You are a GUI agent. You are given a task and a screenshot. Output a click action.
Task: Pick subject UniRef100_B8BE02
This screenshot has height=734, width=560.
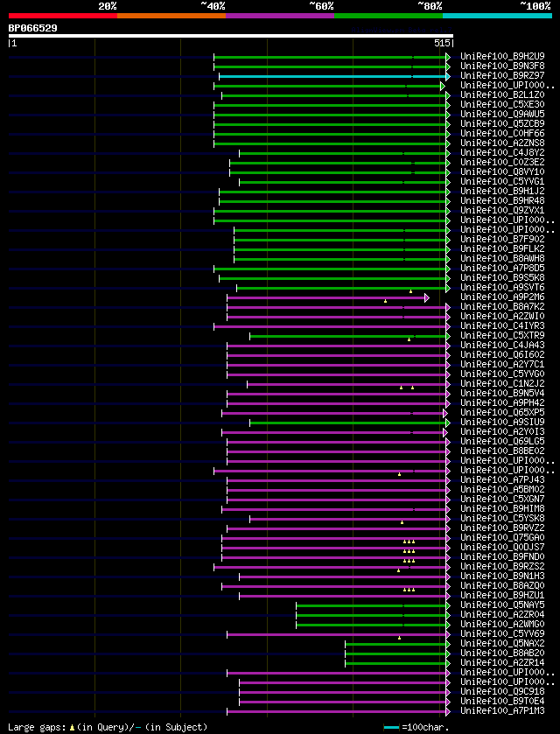(502, 452)
